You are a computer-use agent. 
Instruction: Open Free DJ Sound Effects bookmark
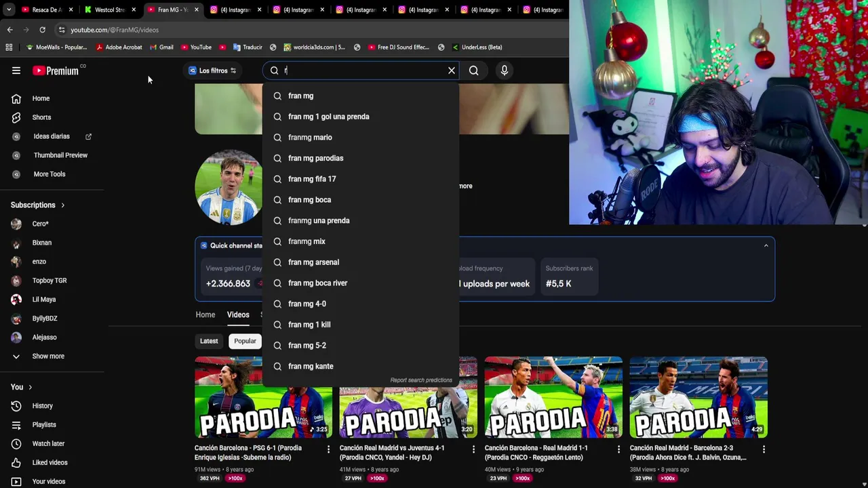399,47
